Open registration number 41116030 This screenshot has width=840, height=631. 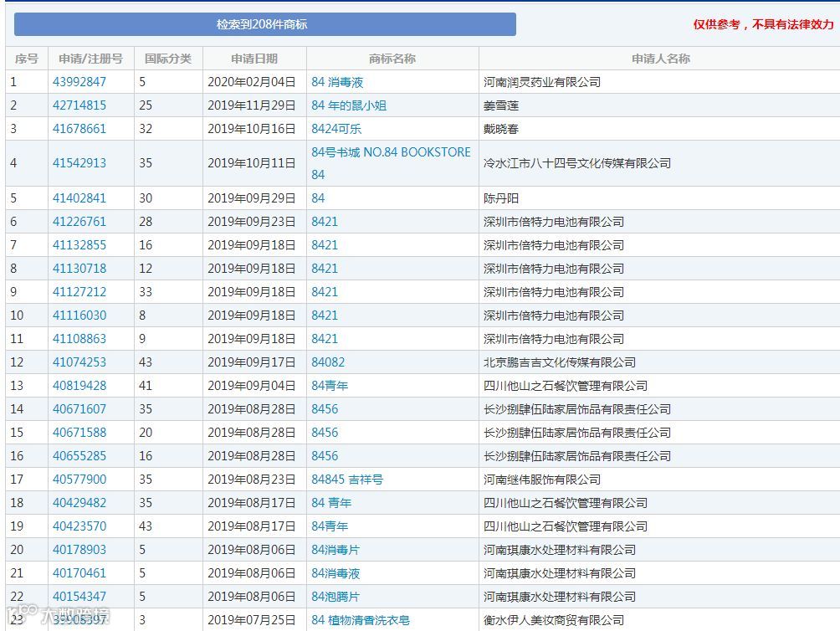click(x=79, y=315)
